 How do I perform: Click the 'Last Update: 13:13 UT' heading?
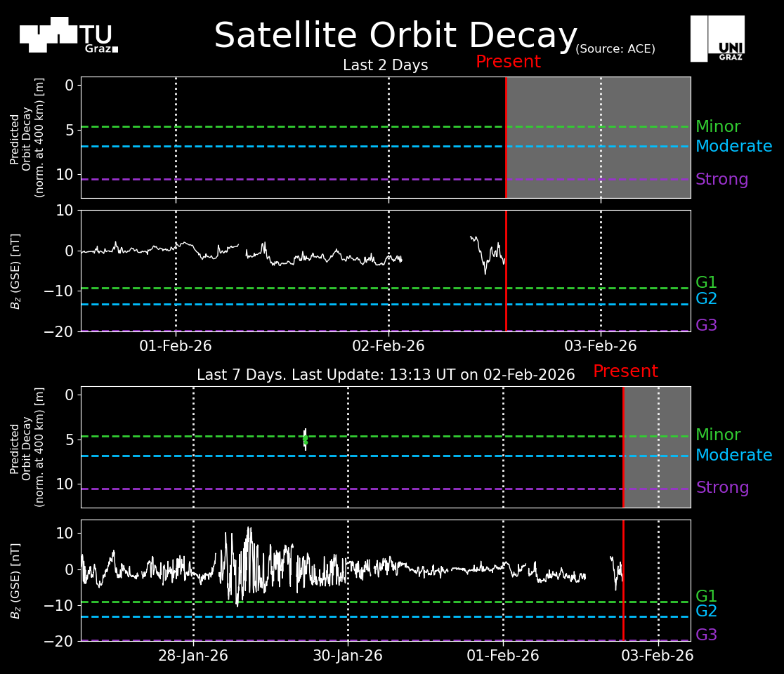pos(386,375)
